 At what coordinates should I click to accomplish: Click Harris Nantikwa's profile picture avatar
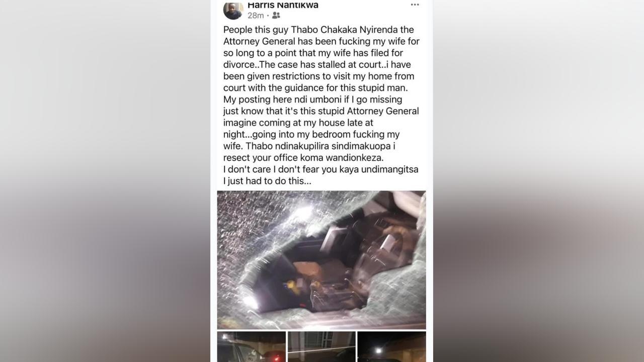pos(233,10)
